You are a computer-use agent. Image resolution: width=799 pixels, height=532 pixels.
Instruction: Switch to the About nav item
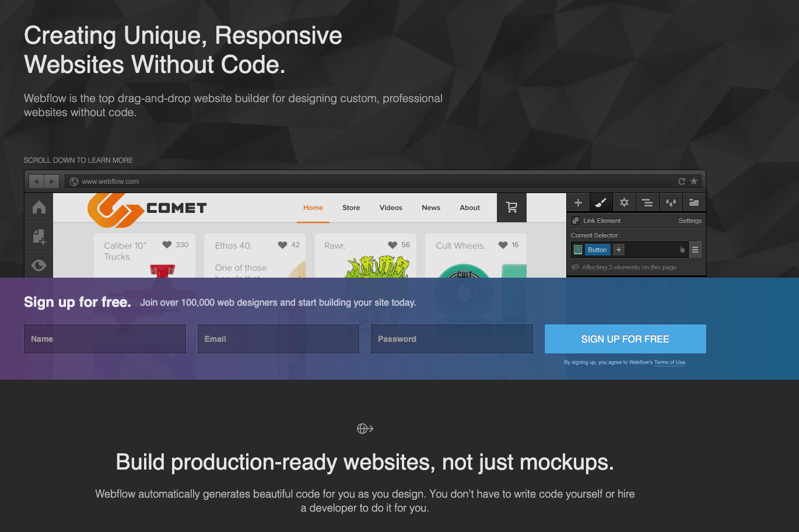[x=469, y=208]
